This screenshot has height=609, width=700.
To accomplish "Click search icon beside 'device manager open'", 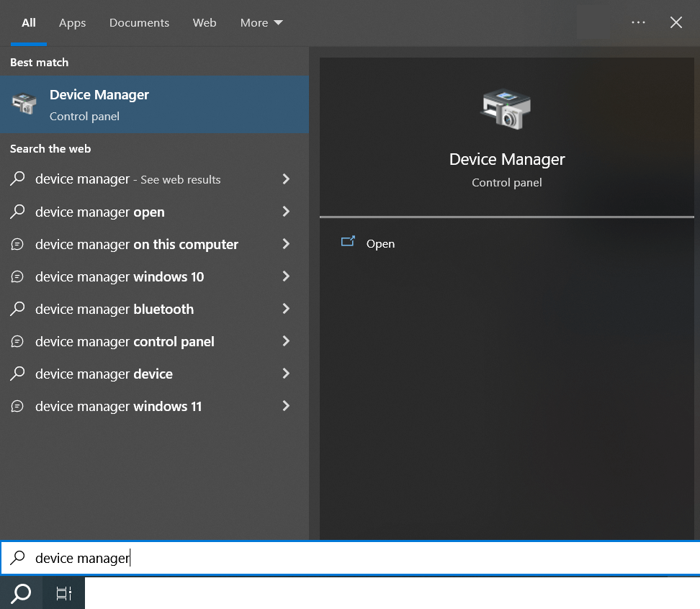I will [x=18, y=212].
